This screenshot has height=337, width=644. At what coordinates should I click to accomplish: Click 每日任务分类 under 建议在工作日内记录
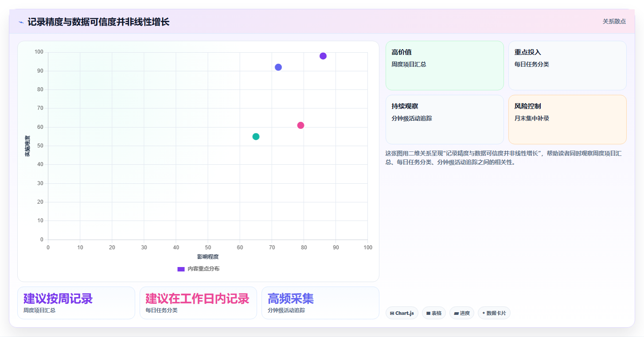tap(162, 310)
